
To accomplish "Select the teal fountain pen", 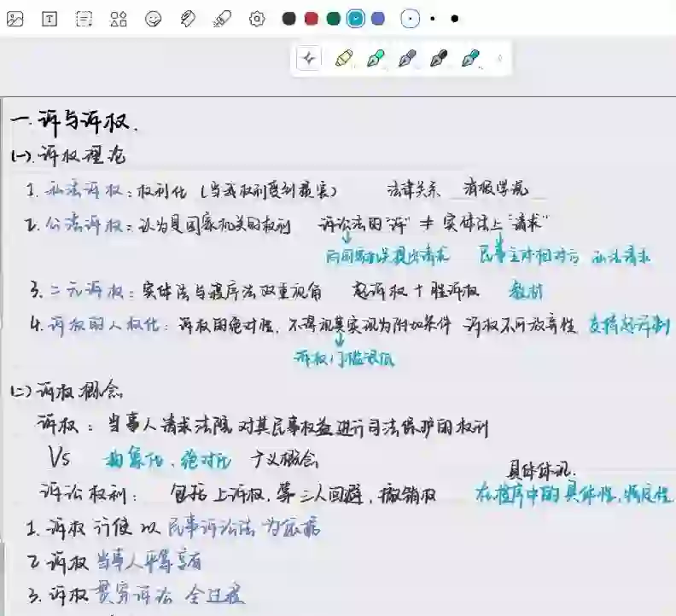I will 470,58.
